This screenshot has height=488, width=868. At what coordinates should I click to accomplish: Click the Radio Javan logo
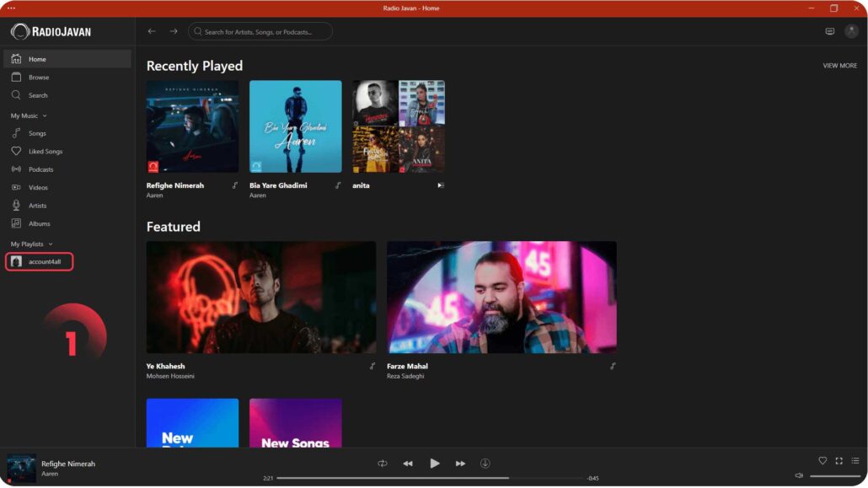pos(51,31)
